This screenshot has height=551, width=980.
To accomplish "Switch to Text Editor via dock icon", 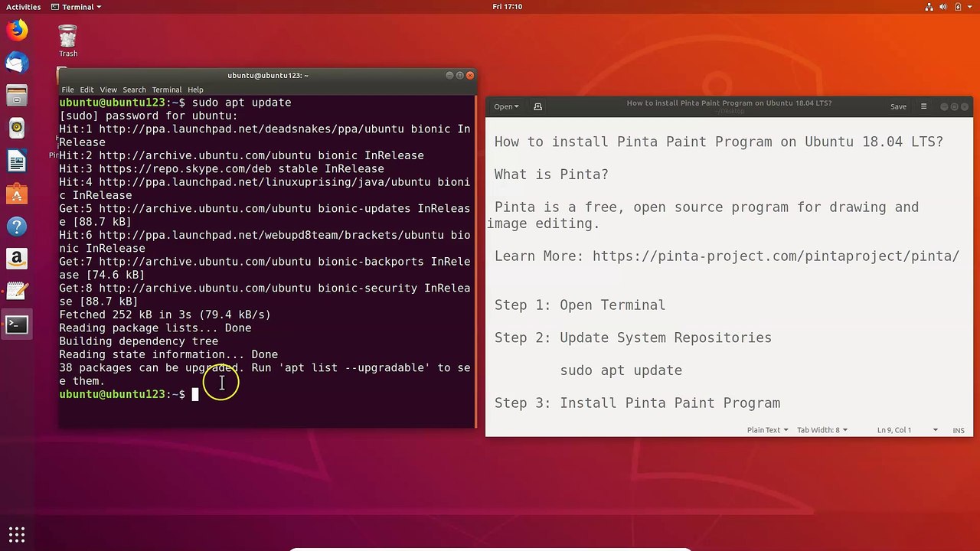I will tap(17, 292).
